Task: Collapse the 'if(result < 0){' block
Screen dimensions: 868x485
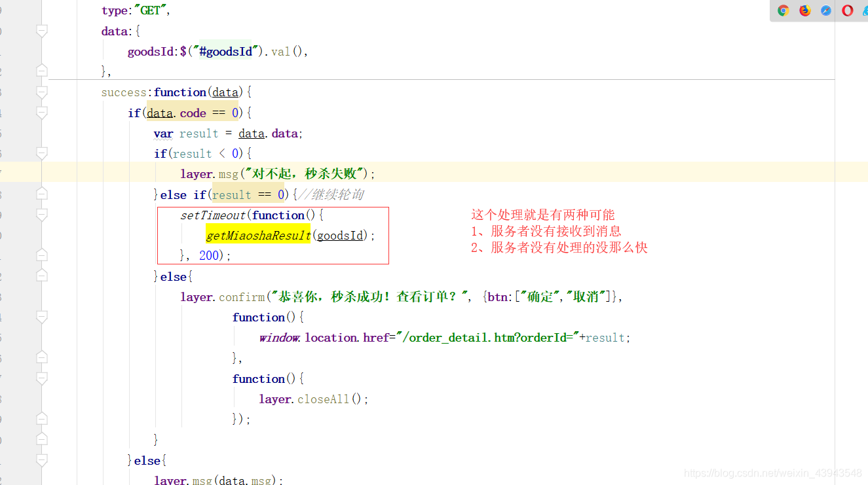Action: click(42, 154)
